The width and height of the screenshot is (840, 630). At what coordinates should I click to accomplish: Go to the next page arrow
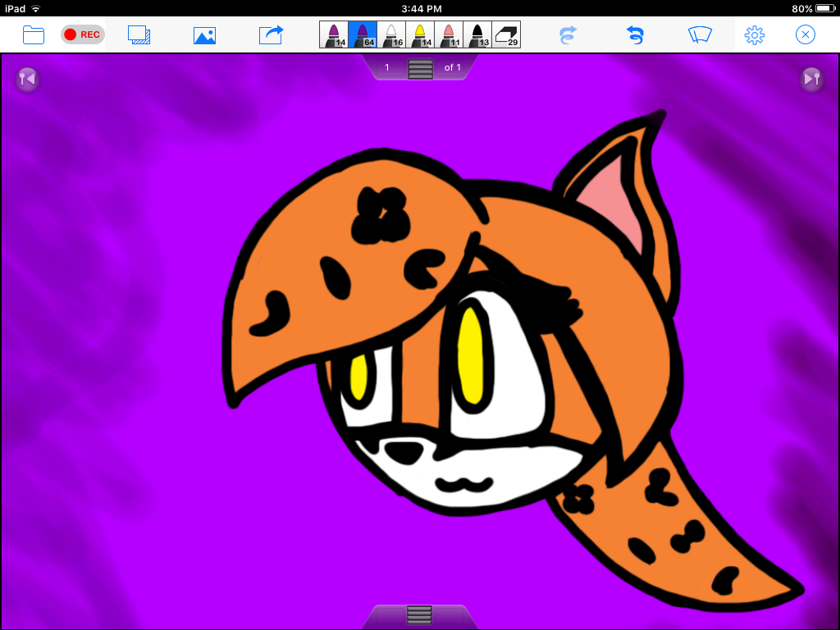click(x=811, y=79)
